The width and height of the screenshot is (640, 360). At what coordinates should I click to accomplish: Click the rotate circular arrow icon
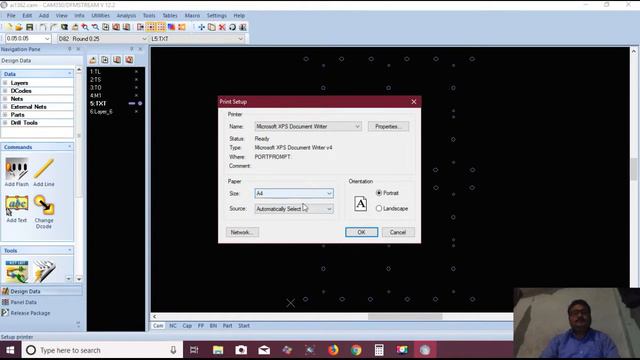coord(232,27)
